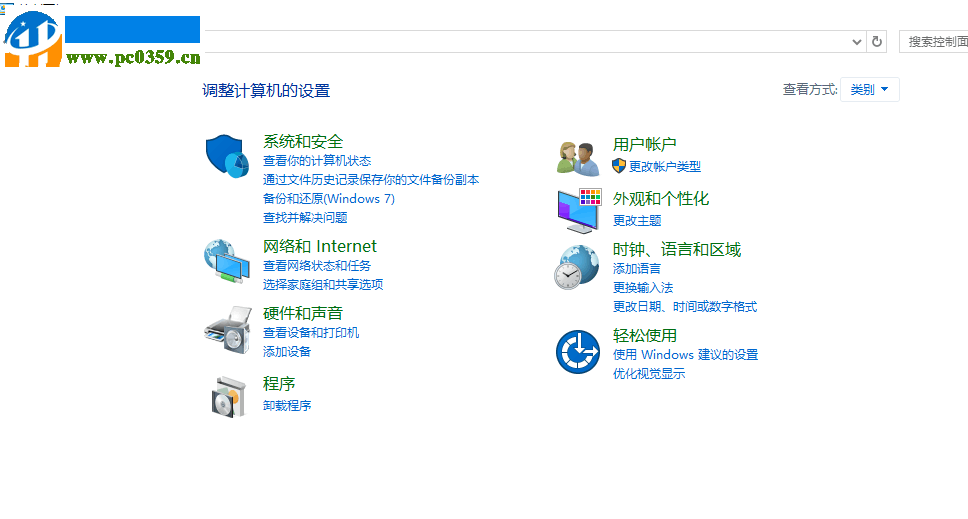Open the Clock, Language and Region globe icon
The image size is (968, 519).
(x=577, y=267)
